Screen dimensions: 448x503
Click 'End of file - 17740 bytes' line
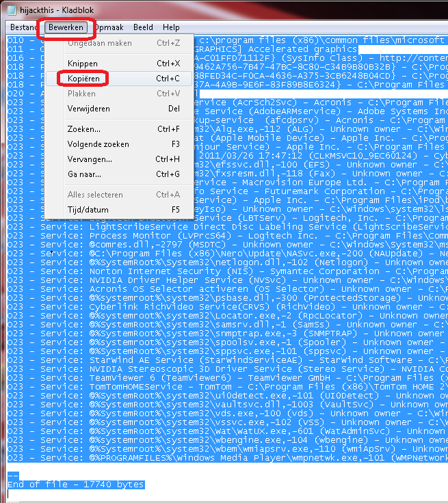click(76, 485)
